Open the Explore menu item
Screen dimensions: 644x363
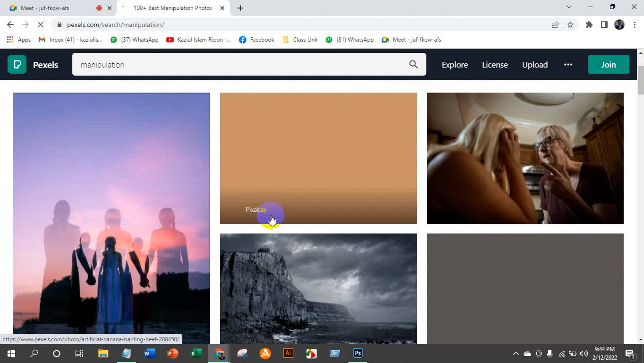point(455,64)
